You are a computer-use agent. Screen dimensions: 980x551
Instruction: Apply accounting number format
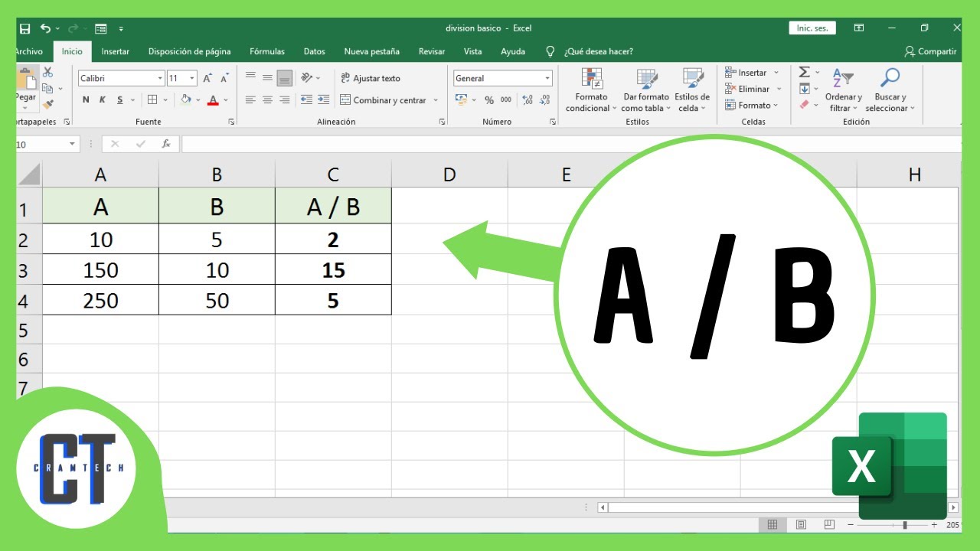462,99
